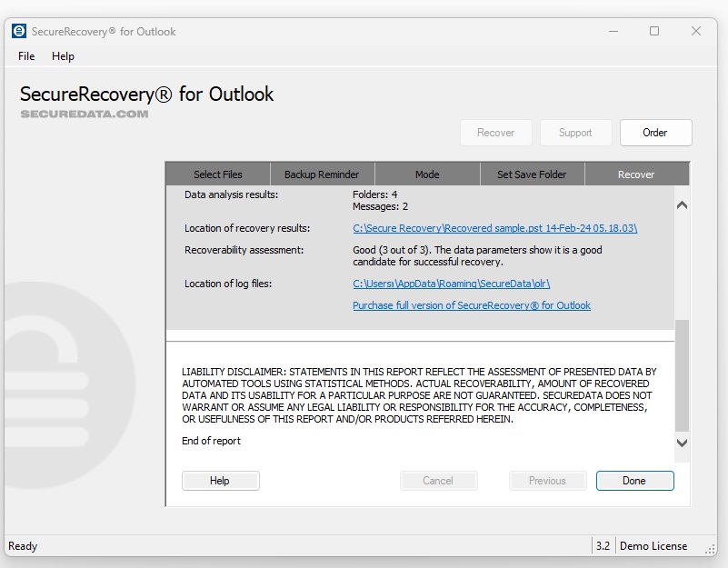The width and height of the screenshot is (728, 568).
Task: Go to the Backup Reminder tab
Action: pos(322,174)
